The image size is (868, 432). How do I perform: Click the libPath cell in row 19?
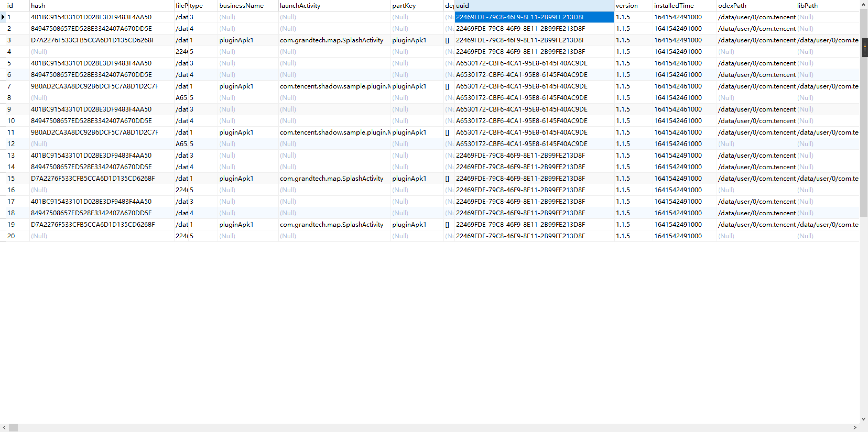pos(828,225)
